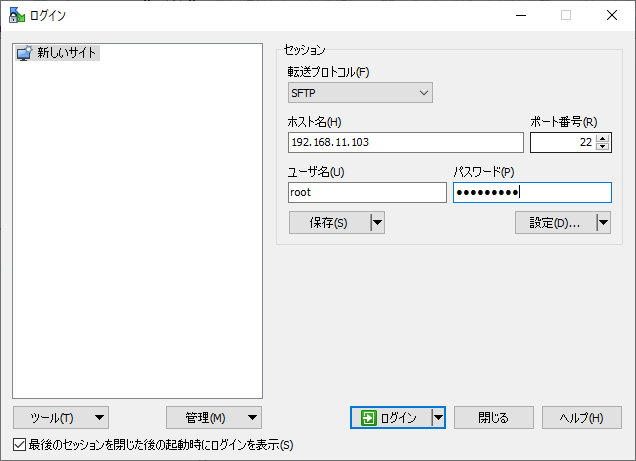Click the green login arrow icon

369,418
